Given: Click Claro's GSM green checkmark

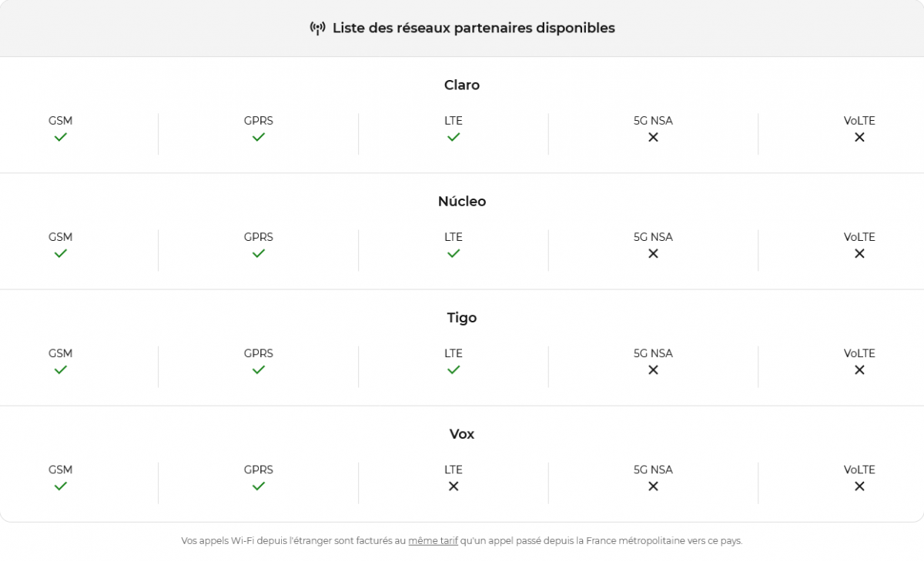Looking at the screenshot, I should [60, 137].
